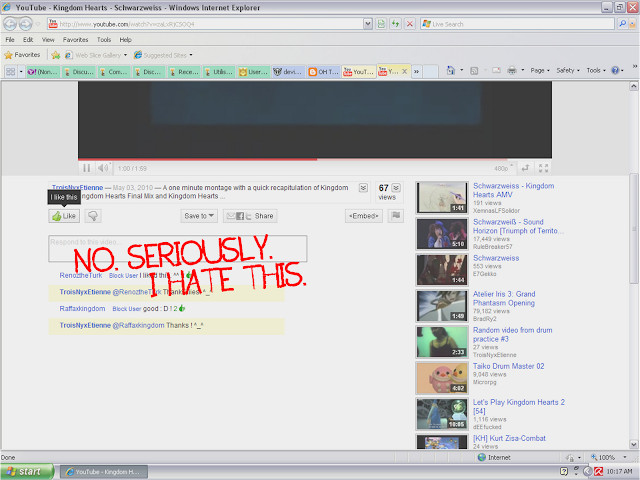Open the Quick Tabs grid icon
This screenshot has width=640, height=480.
[x=10, y=72]
